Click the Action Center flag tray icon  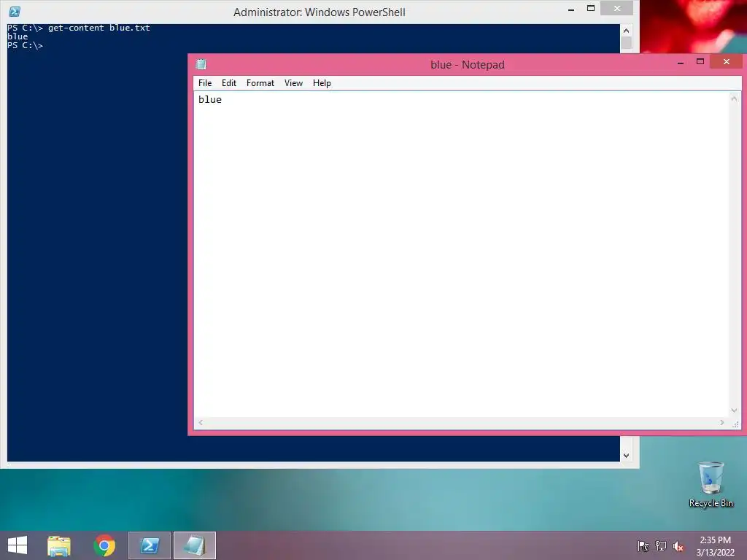coord(643,546)
